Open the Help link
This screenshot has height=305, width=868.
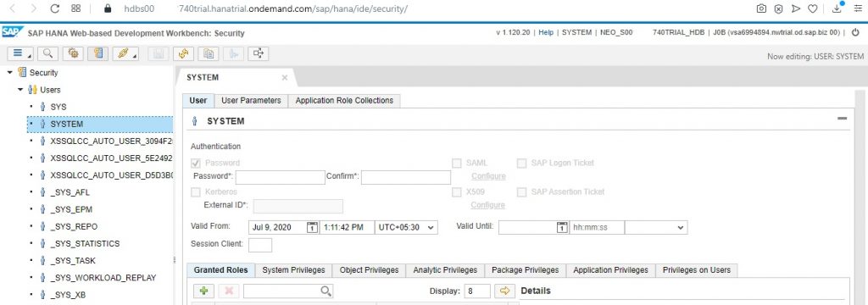pyautogui.click(x=546, y=33)
